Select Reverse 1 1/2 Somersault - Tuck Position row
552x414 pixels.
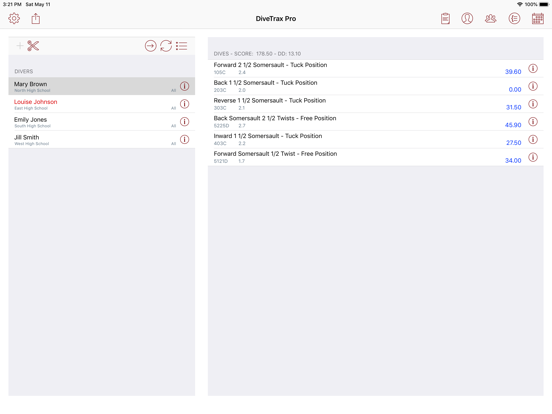click(375, 104)
